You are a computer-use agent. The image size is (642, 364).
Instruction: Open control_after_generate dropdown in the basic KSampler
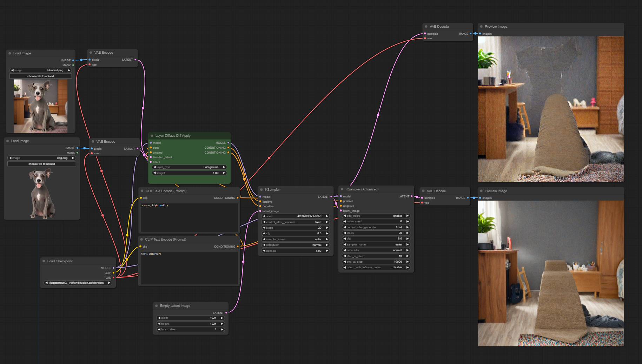295,222
